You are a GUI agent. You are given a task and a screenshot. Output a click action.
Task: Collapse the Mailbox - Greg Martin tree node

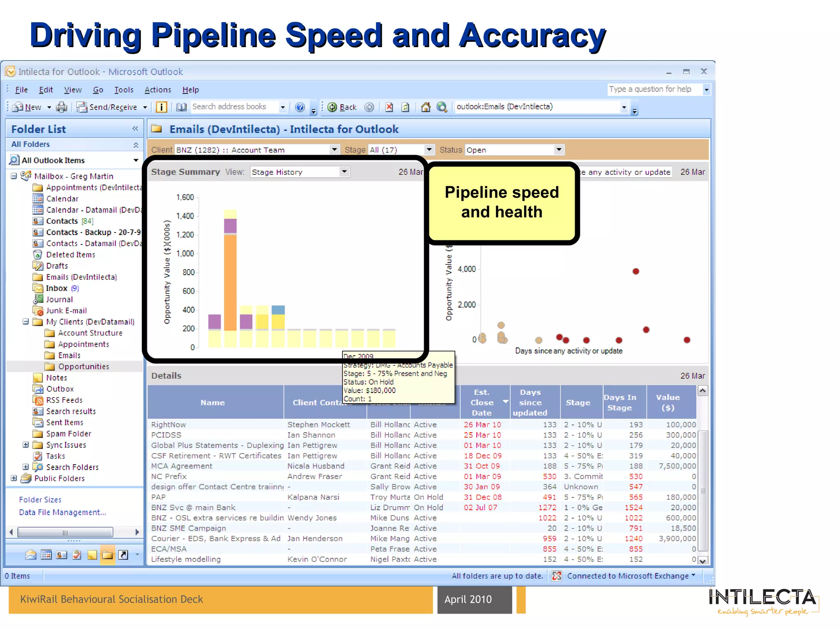pos(14,176)
